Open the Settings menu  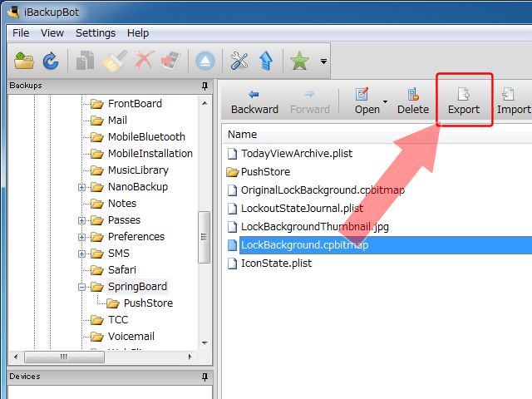(x=96, y=33)
